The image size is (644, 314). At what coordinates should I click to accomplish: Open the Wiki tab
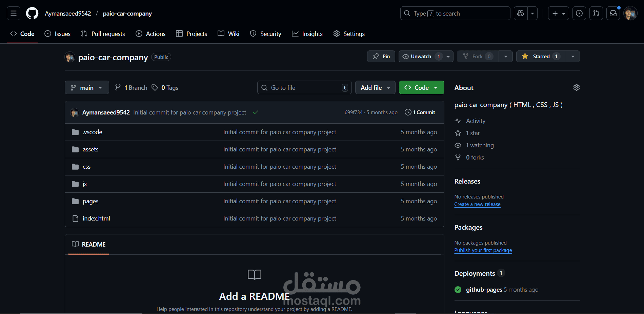tap(228, 34)
